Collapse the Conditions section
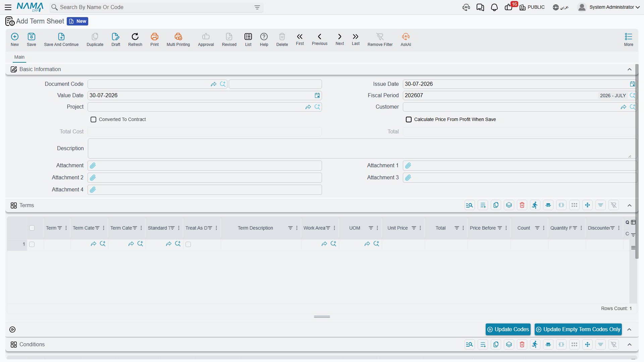 click(x=630, y=345)
